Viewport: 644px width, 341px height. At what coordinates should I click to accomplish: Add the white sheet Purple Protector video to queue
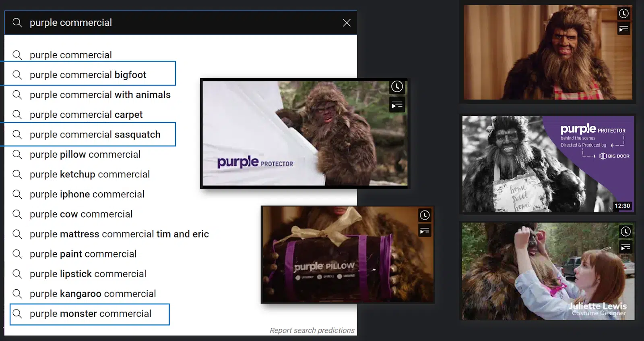pyautogui.click(x=397, y=105)
